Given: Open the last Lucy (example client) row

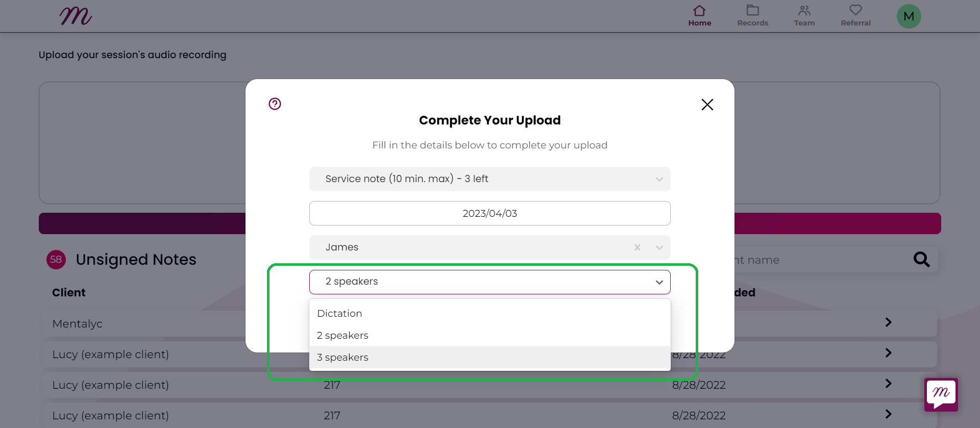Looking at the screenshot, I should pyautogui.click(x=490, y=415).
